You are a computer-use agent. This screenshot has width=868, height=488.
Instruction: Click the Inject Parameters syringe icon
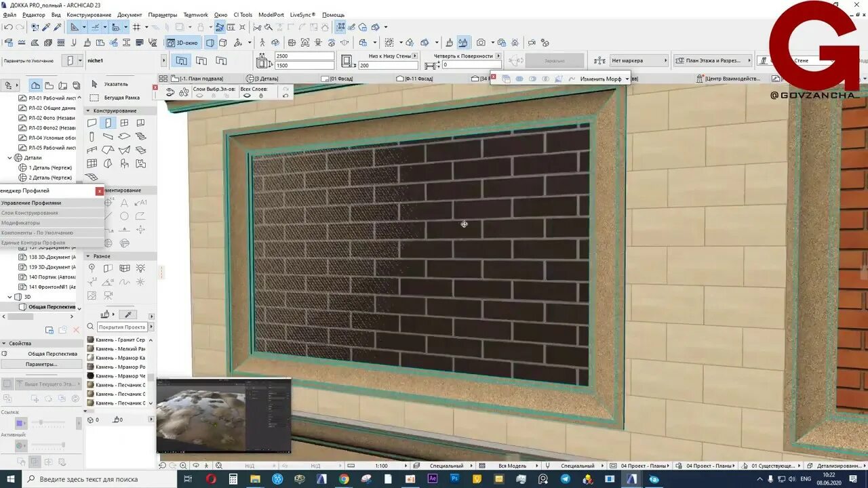click(57, 27)
